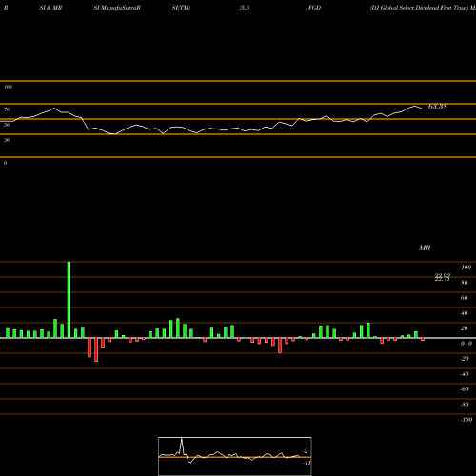The width and height of the screenshot is (476, 476).
Task: Click the spike peak in mini chart
Action: pyautogui.click(x=182, y=439)
